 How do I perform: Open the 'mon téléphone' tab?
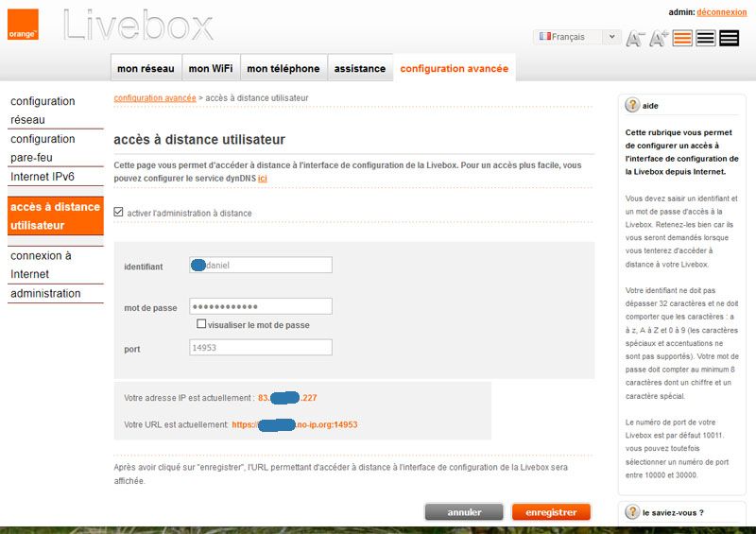coord(283,68)
